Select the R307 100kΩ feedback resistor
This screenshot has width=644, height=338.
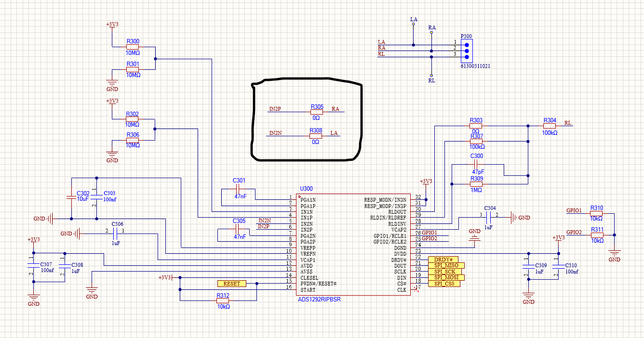(x=476, y=141)
